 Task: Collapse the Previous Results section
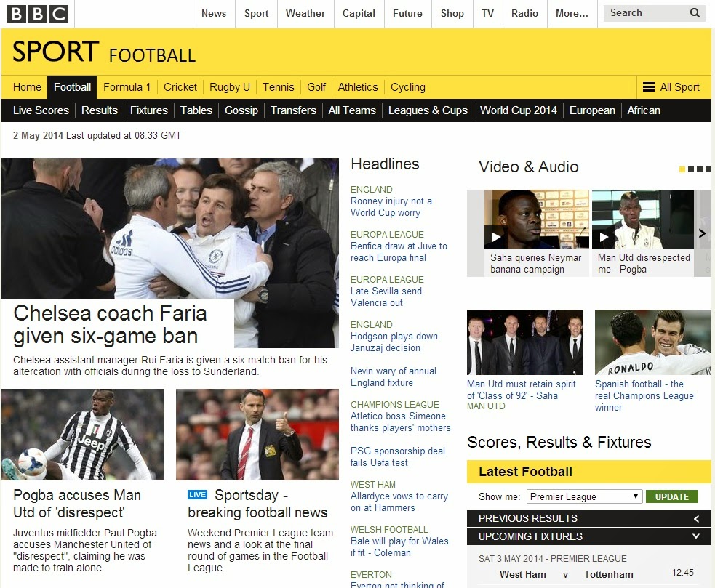click(x=588, y=518)
